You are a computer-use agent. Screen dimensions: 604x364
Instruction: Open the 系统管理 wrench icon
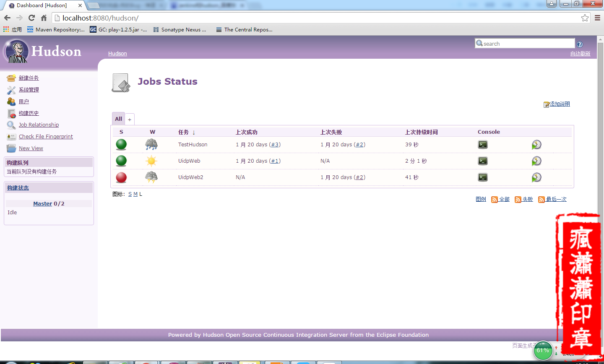point(11,90)
